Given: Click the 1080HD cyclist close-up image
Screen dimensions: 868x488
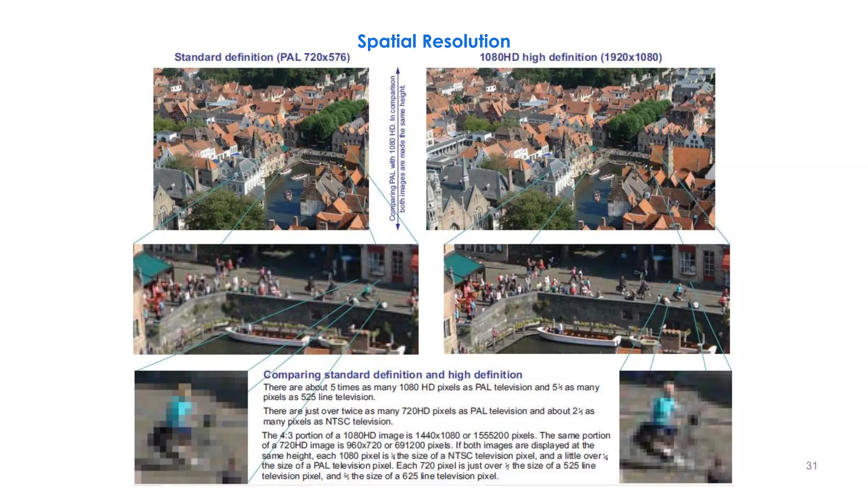Looking at the screenshot, I should pyautogui.click(x=676, y=427).
